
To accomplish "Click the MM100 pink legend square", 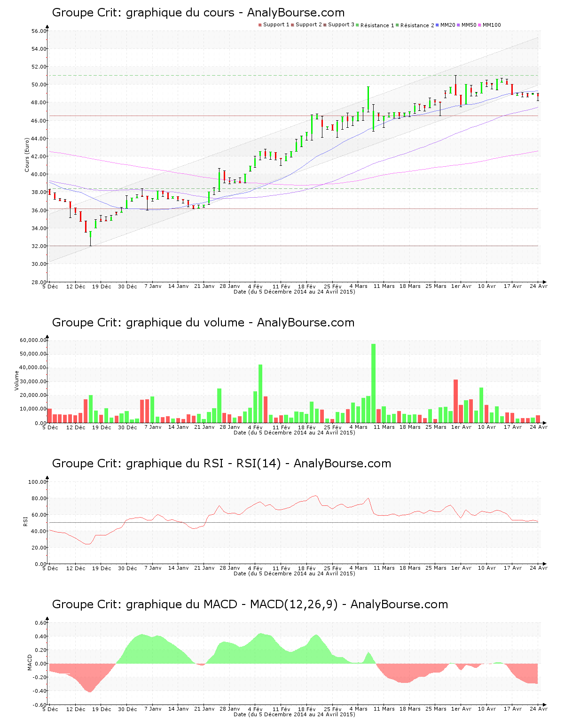I will 480,25.
